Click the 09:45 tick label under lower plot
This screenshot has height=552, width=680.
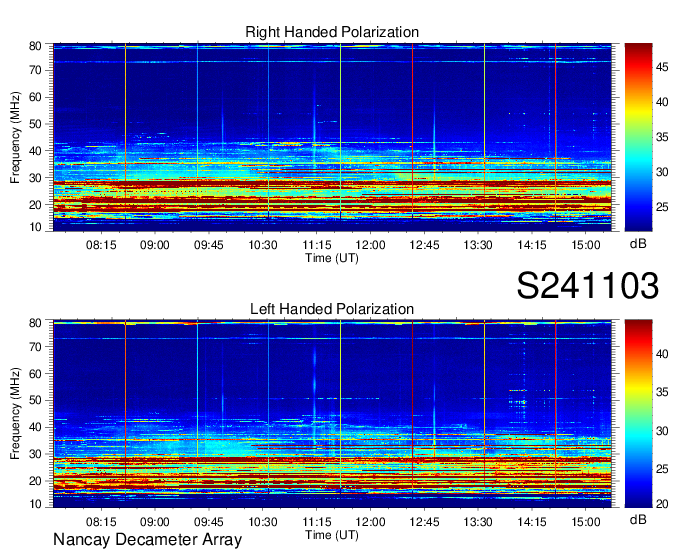209,522
